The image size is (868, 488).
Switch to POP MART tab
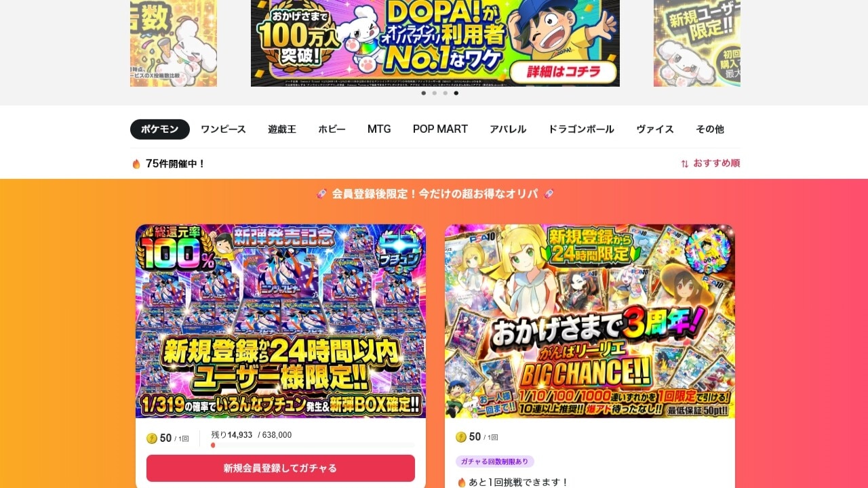pyautogui.click(x=440, y=129)
